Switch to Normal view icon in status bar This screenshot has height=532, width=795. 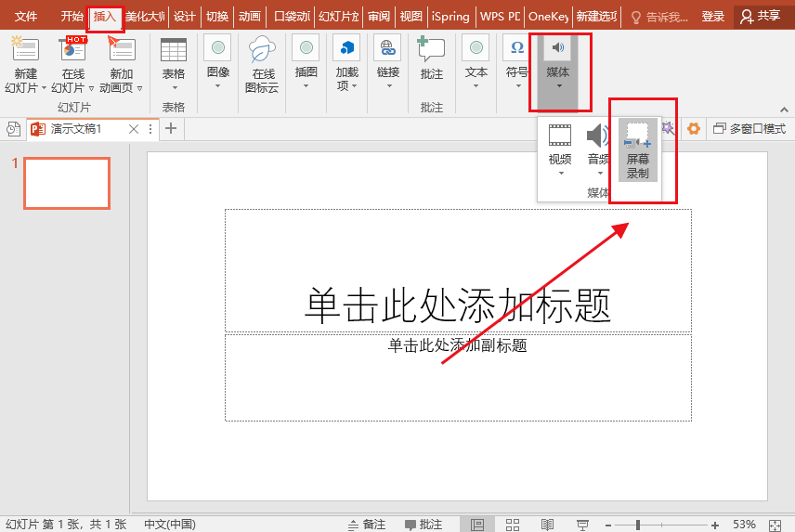[477, 525]
